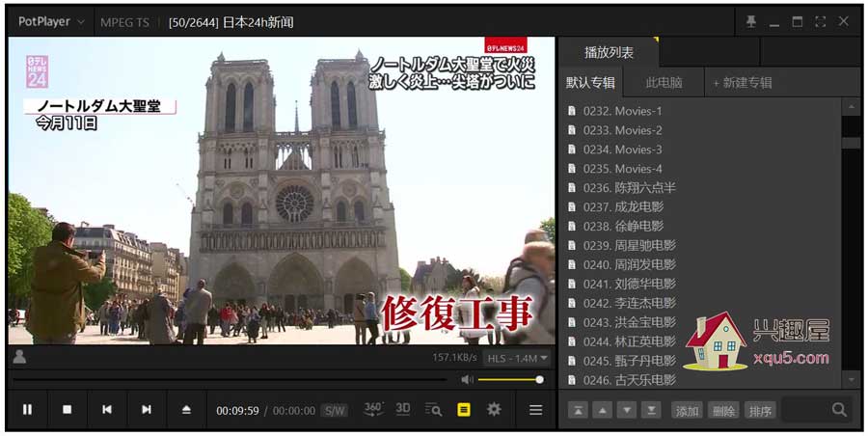Click the elapsed time 00:09:59 display
The width and height of the screenshot is (868, 436).
pyautogui.click(x=237, y=411)
